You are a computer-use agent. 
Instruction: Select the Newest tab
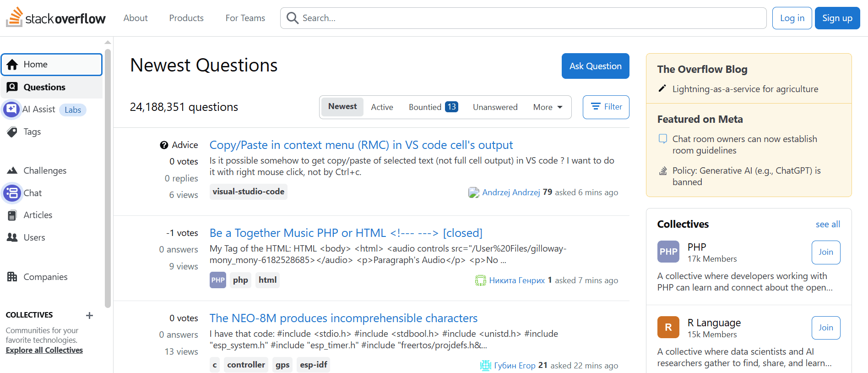[x=342, y=107]
